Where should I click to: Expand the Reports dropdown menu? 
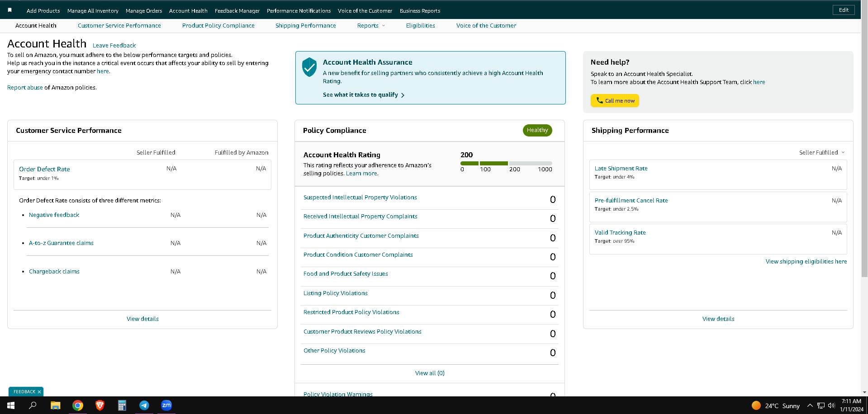point(371,26)
